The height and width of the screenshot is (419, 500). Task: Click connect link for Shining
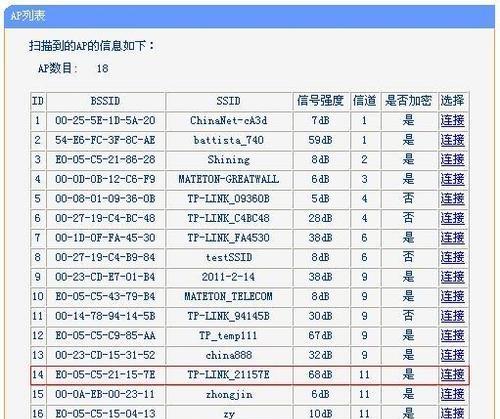pyautogui.click(x=452, y=159)
